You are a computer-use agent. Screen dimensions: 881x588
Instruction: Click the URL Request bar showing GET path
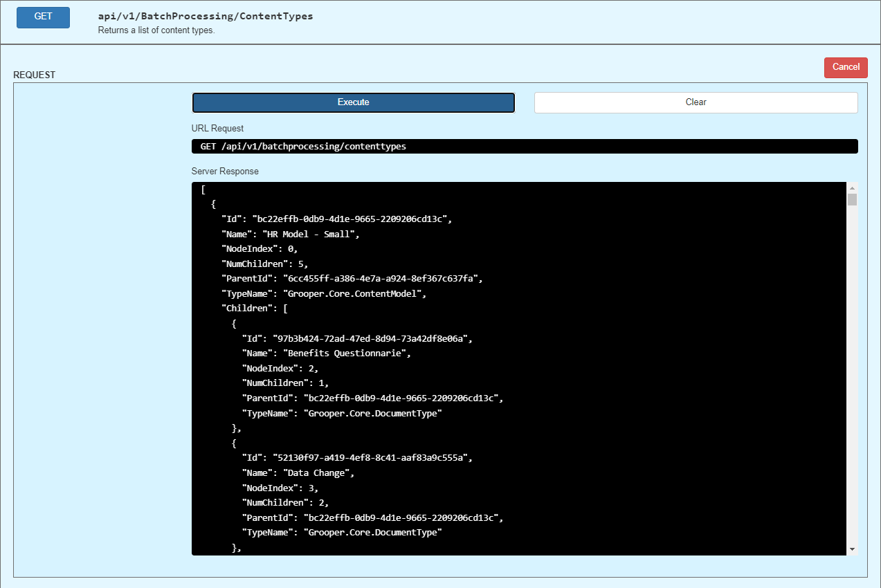pos(524,147)
